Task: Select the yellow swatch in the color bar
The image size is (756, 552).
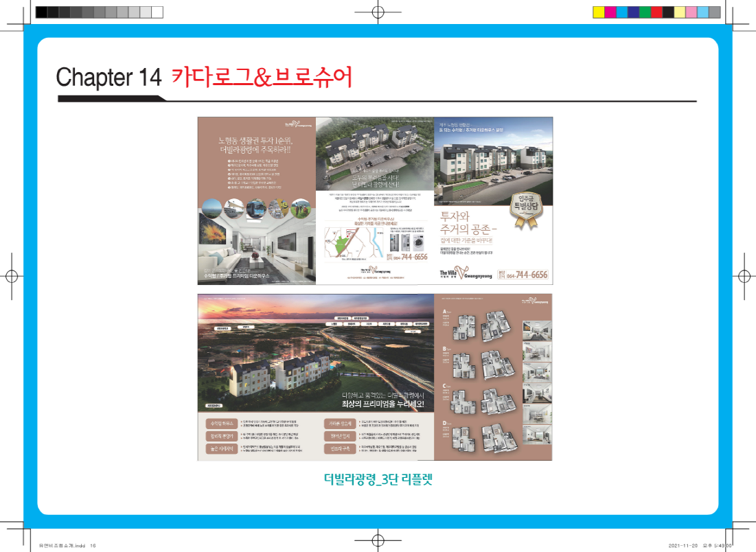Action: click(598, 12)
